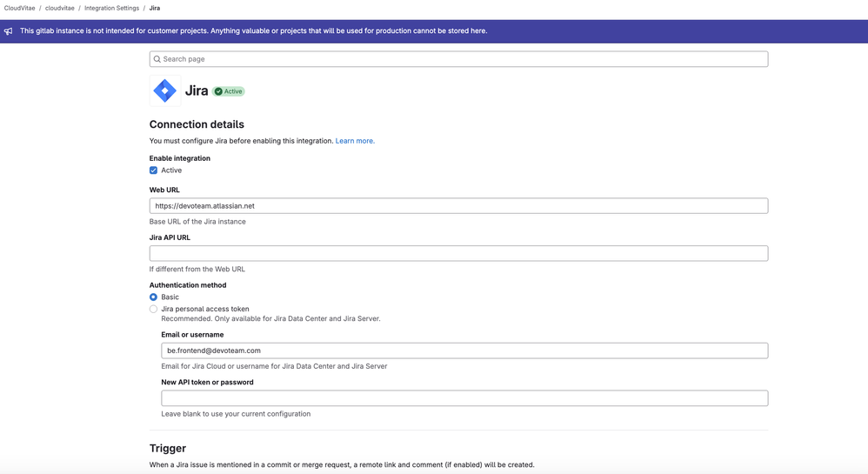Screen dimensions: 868x474
Task: Click the 'If different from the Web URL' hint
Action: 197,269
